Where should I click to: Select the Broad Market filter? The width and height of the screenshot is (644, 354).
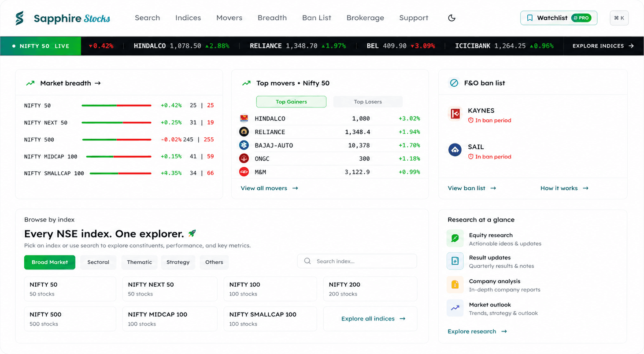(50, 262)
